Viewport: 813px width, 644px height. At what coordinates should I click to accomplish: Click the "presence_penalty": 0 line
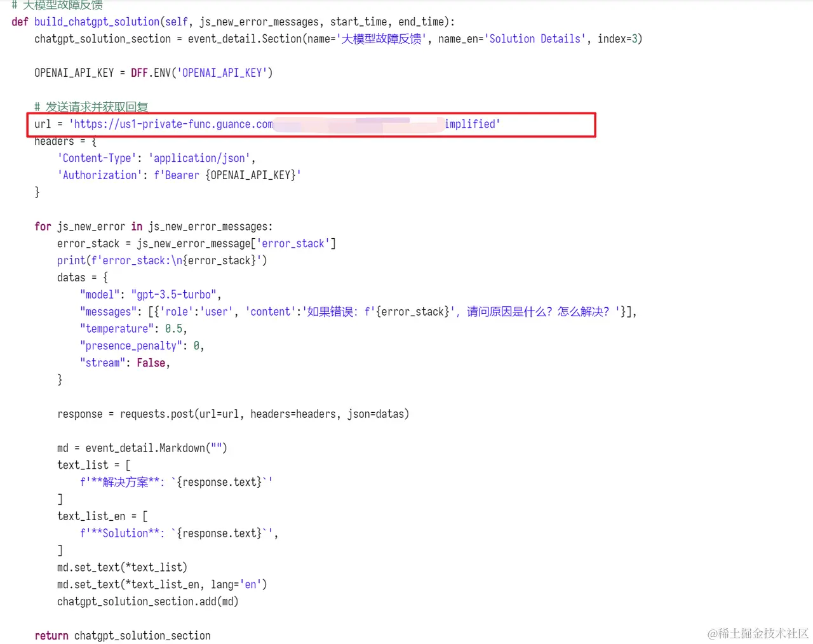pyautogui.click(x=142, y=346)
